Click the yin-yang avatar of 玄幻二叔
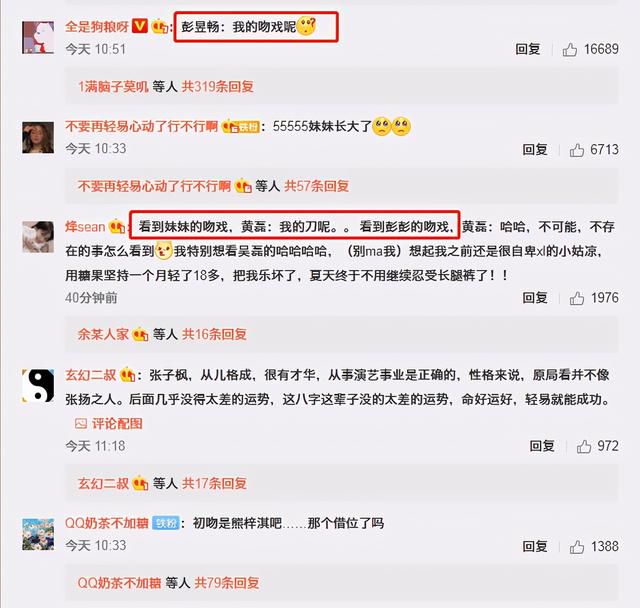The width and height of the screenshot is (640, 608). click(x=38, y=386)
